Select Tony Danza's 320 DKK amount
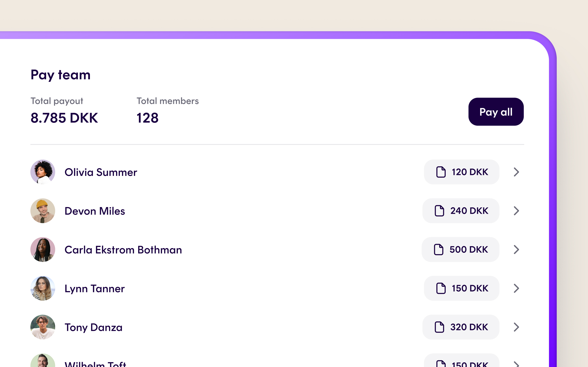 coord(469,327)
